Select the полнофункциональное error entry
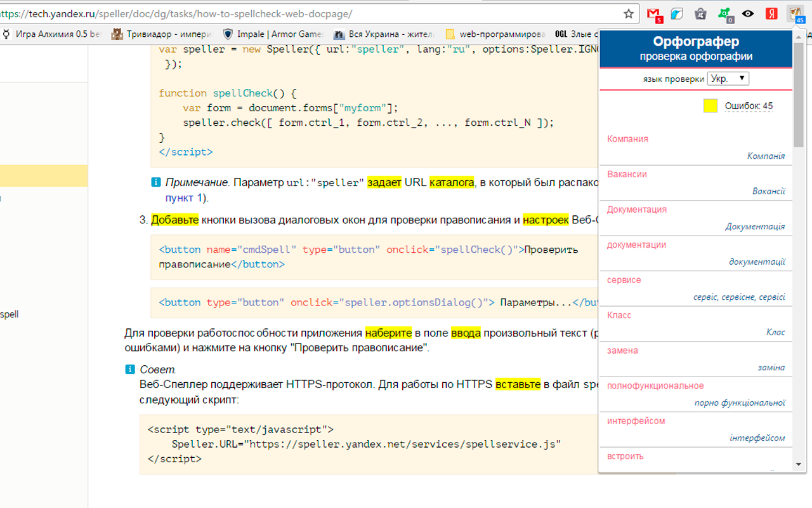 pyautogui.click(x=655, y=386)
